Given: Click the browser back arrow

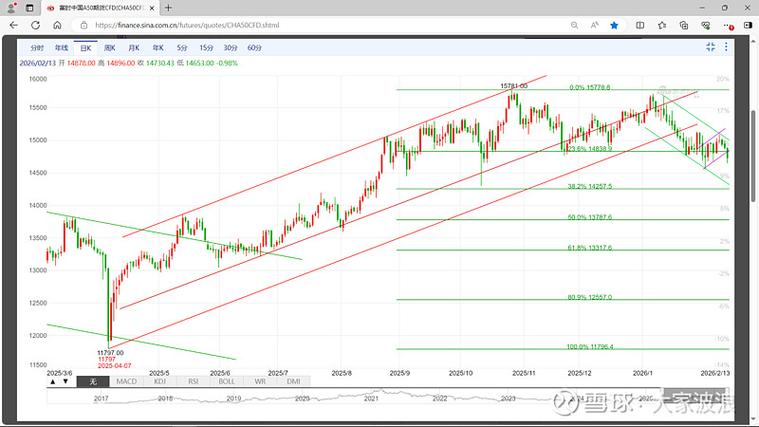Looking at the screenshot, I should [13, 25].
